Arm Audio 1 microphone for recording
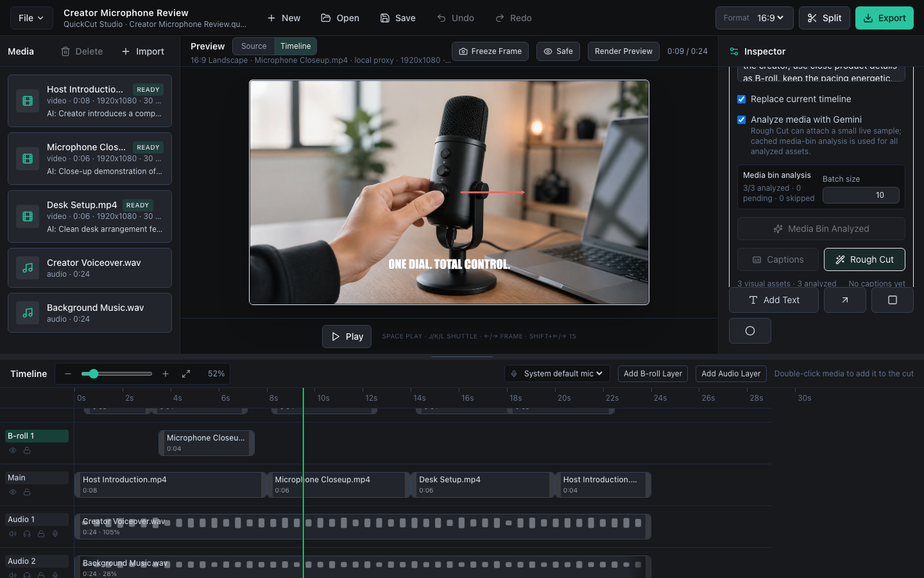 point(55,534)
